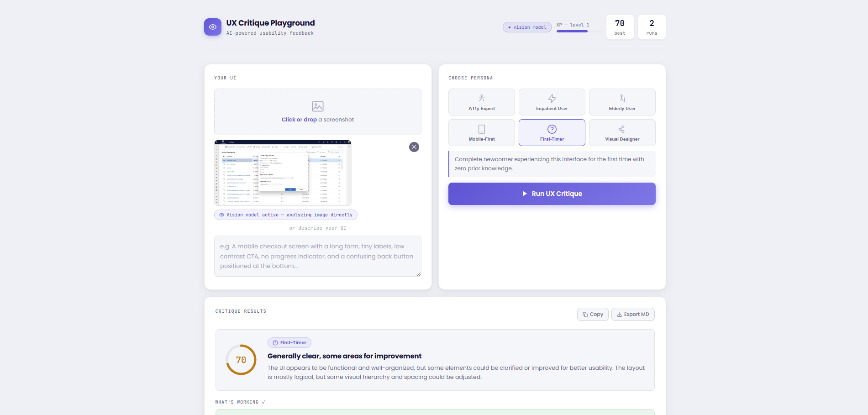The width and height of the screenshot is (868, 415).
Task: Select the First-Timer persona
Action: coord(552,133)
